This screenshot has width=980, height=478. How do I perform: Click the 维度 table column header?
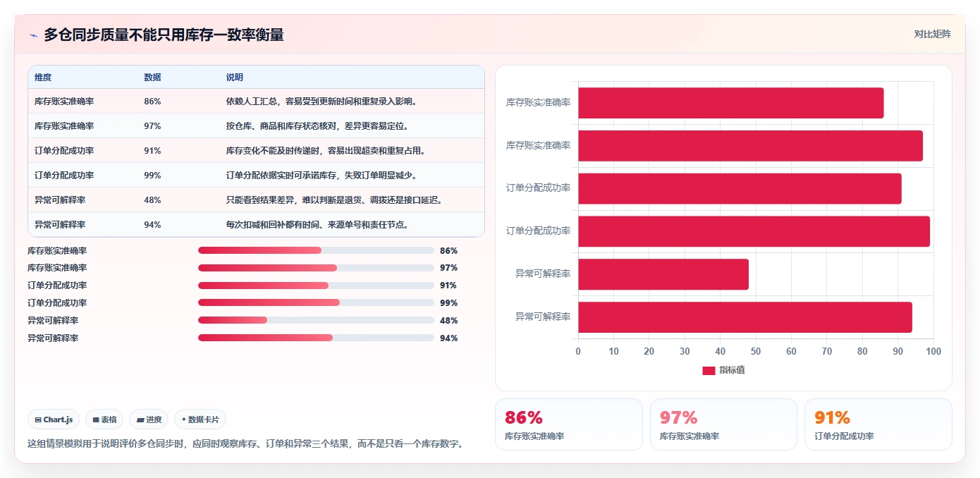43,78
